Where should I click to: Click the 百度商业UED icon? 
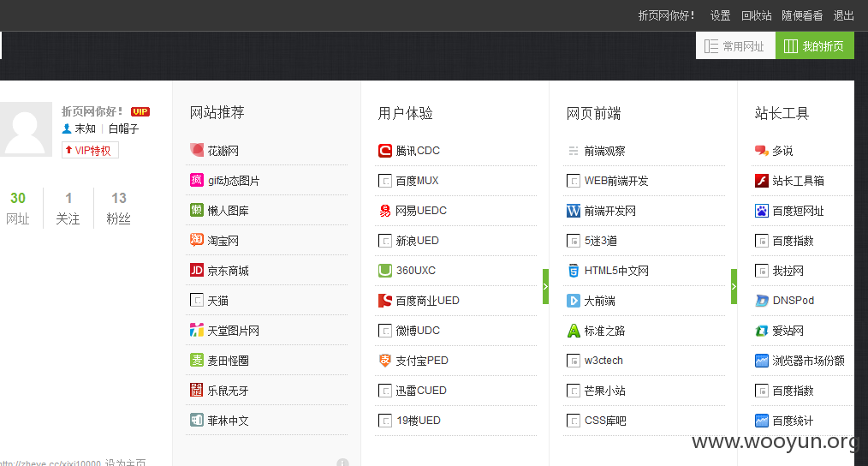click(x=384, y=301)
